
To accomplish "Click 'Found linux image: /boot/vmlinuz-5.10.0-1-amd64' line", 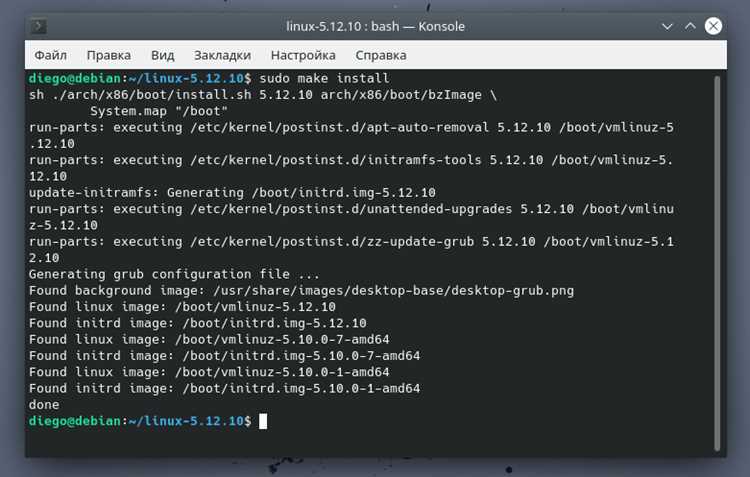I will point(209,372).
